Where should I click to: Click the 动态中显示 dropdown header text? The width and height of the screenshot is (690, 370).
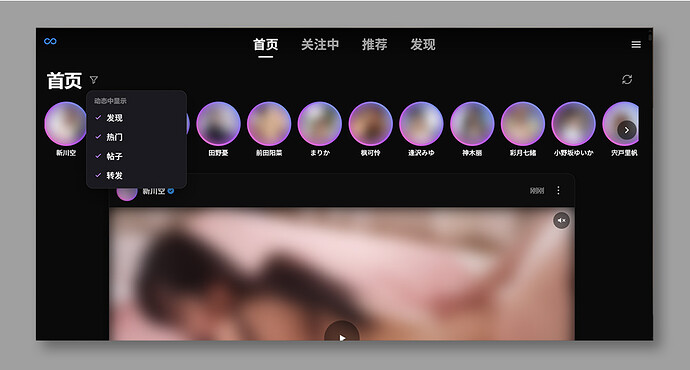[110, 101]
